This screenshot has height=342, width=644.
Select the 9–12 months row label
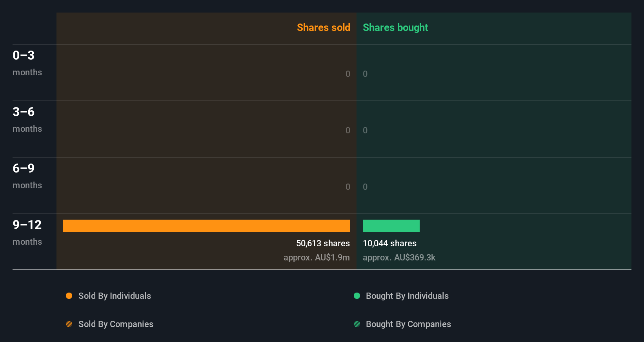coord(27,233)
